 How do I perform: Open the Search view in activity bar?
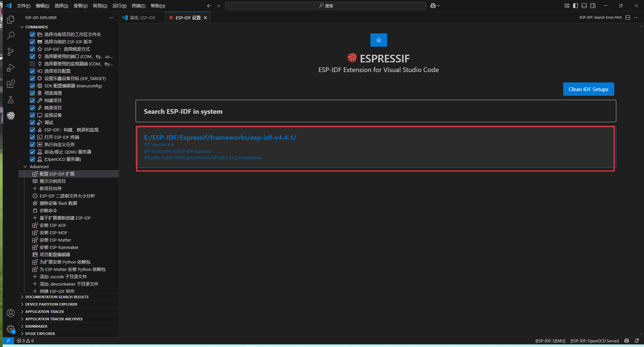tap(11, 36)
